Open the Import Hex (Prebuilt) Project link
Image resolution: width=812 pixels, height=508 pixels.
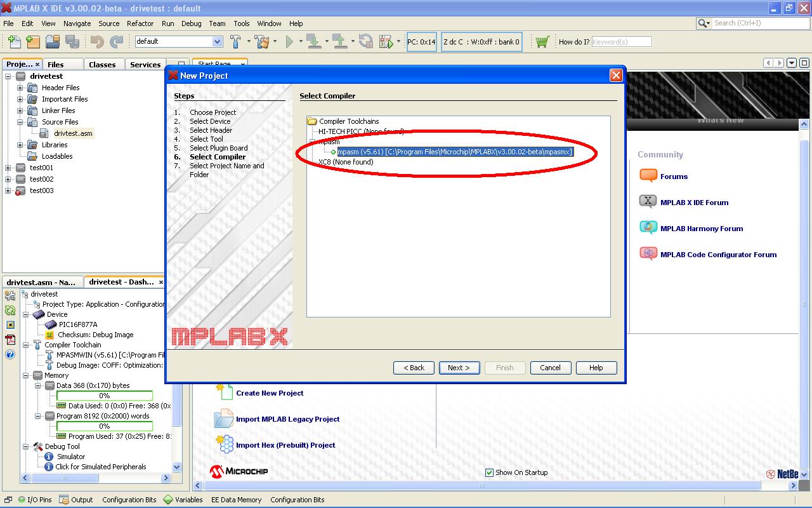coord(285,445)
